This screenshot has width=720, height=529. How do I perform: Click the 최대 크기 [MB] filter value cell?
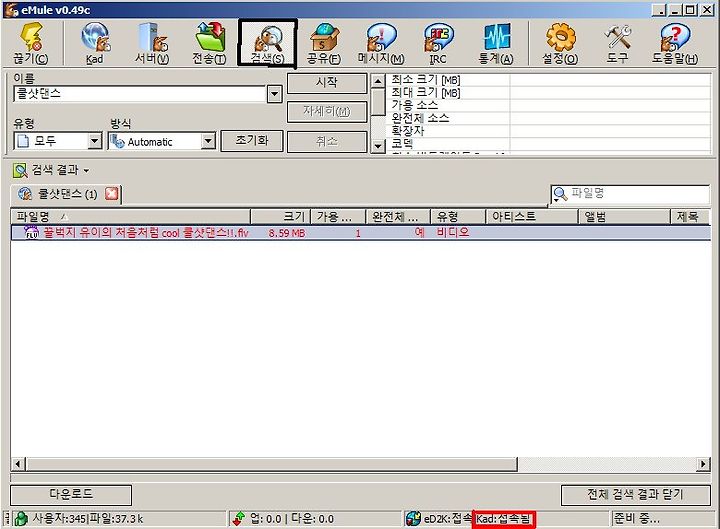point(610,93)
